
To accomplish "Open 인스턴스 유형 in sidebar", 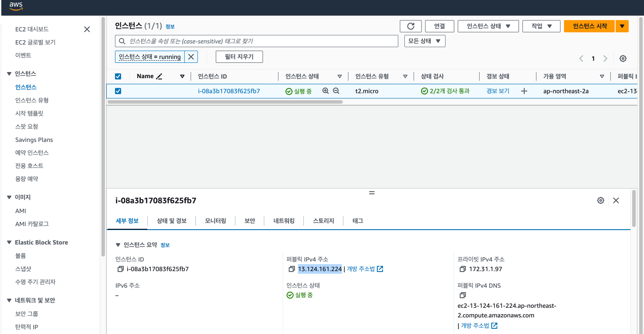I will (x=32, y=100).
